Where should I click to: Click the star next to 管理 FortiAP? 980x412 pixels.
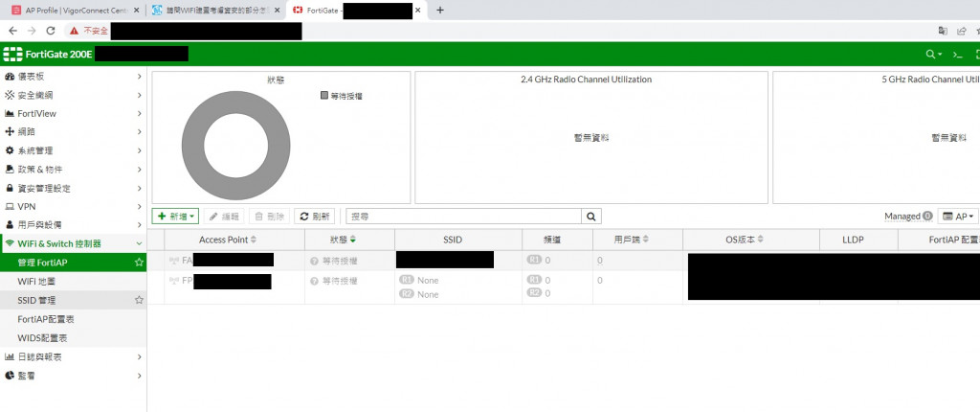click(x=139, y=263)
